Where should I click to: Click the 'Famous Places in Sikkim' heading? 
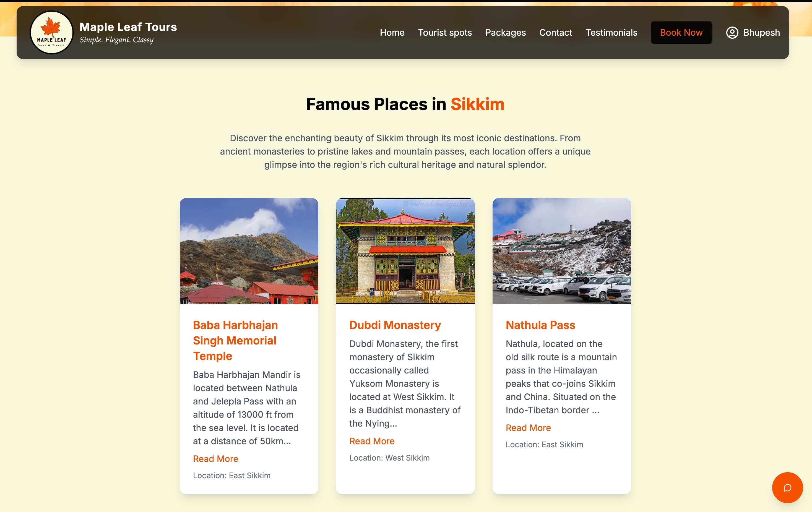(405, 104)
